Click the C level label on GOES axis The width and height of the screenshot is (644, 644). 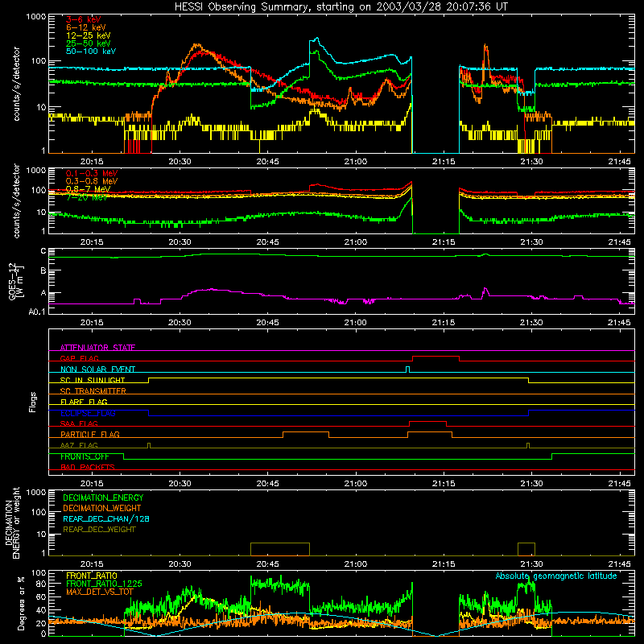(43, 251)
